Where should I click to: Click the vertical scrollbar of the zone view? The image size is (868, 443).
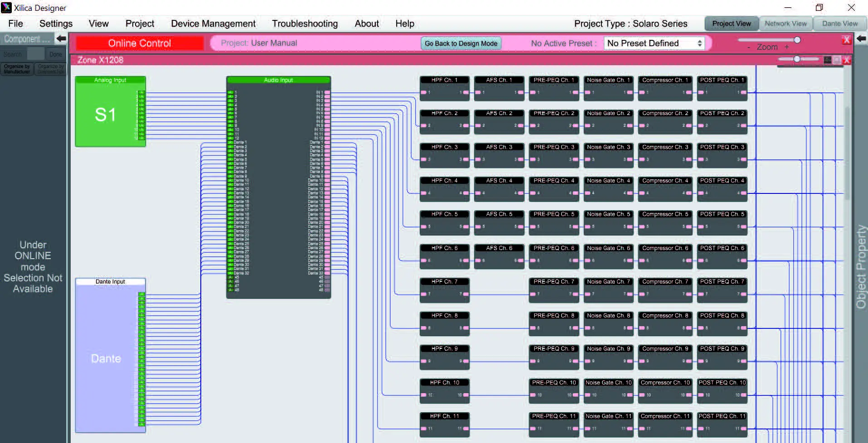pos(847,153)
